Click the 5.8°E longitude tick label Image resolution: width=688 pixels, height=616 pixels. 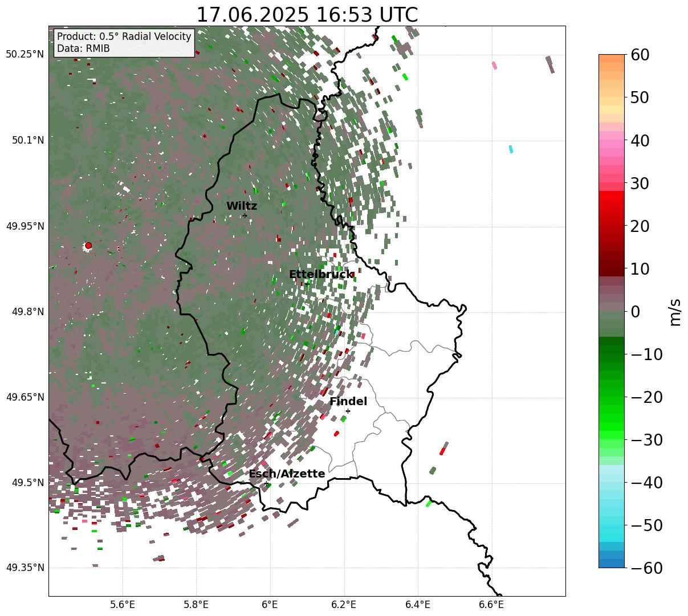tap(196, 605)
